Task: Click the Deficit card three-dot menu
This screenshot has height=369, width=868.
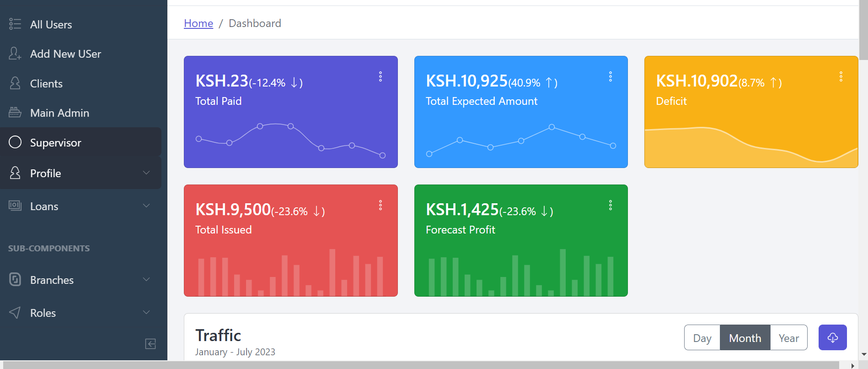Action: tap(841, 77)
